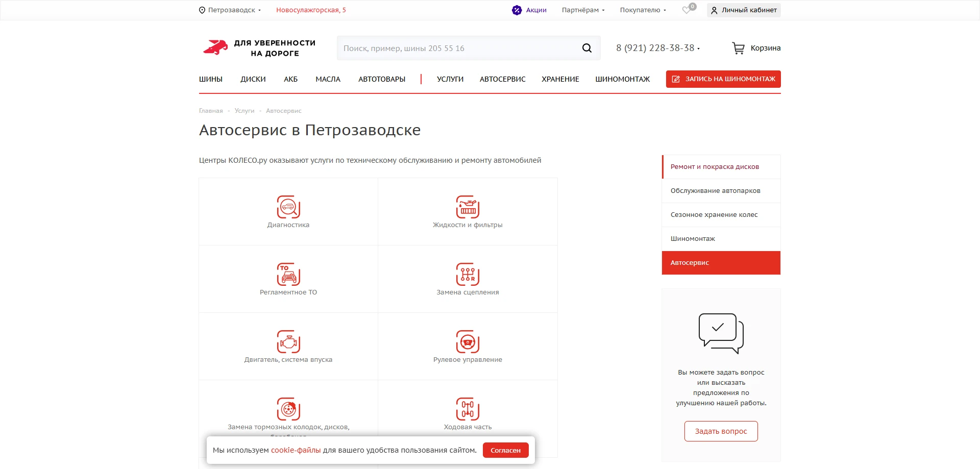Open favorites via the heart icon

pos(687,10)
